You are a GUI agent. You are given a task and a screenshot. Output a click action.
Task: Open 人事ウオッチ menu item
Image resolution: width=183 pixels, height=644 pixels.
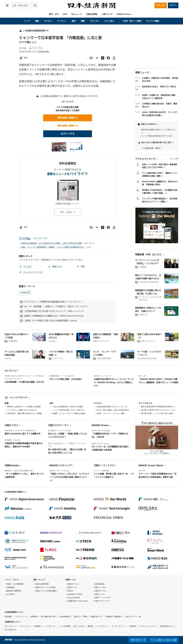pos(107,14)
